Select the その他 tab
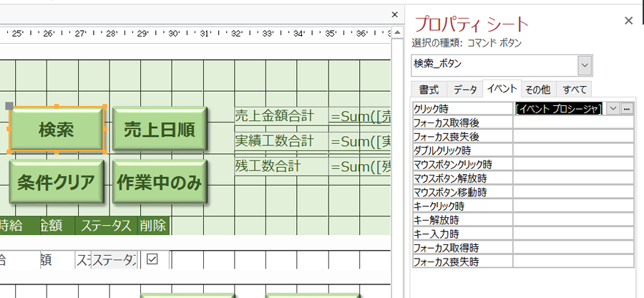This screenshot has width=644, height=298. (x=537, y=90)
